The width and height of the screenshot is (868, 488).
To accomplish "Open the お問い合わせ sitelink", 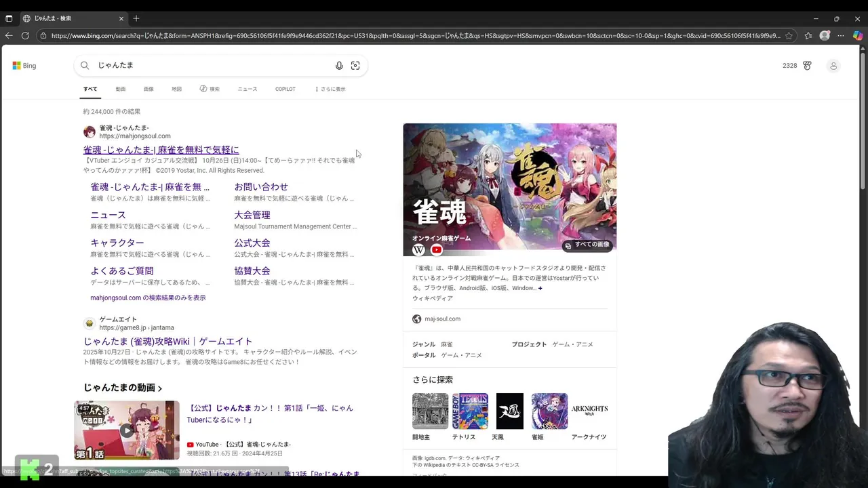I will coord(261,187).
